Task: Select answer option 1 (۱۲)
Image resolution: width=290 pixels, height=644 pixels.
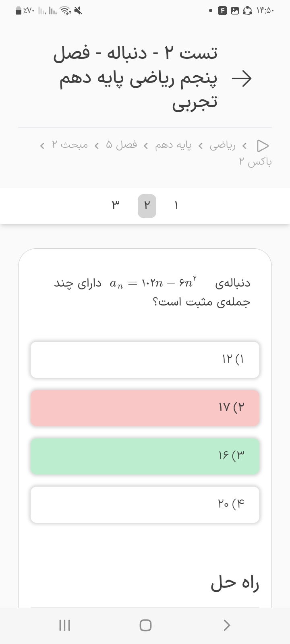Action: pyautogui.click(x=145, y=359)
